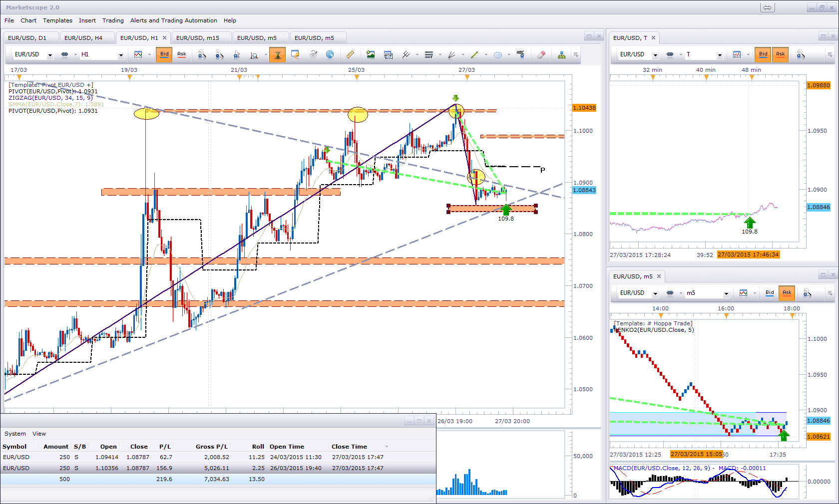
Task: Select first EUR/USD trade row in table
Action: (x=150, y=457)
